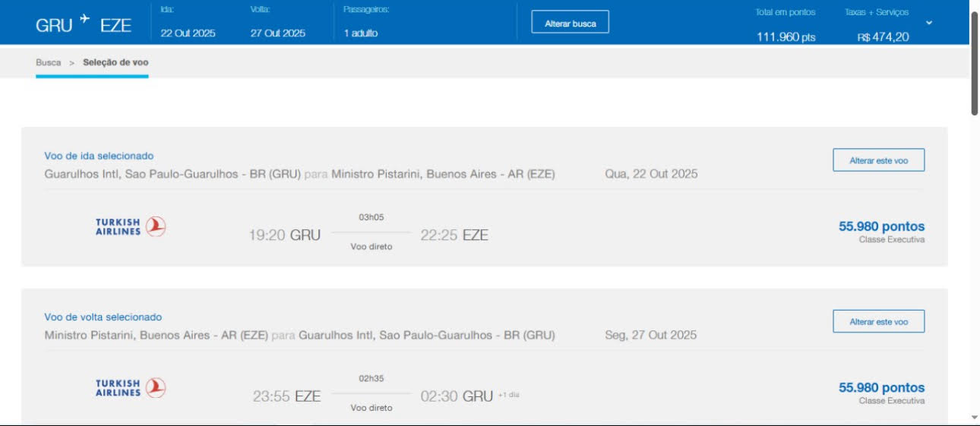Open the Ida date 22 Out 2025
Screen dimensions: 980x426
(x=188, y=33)
